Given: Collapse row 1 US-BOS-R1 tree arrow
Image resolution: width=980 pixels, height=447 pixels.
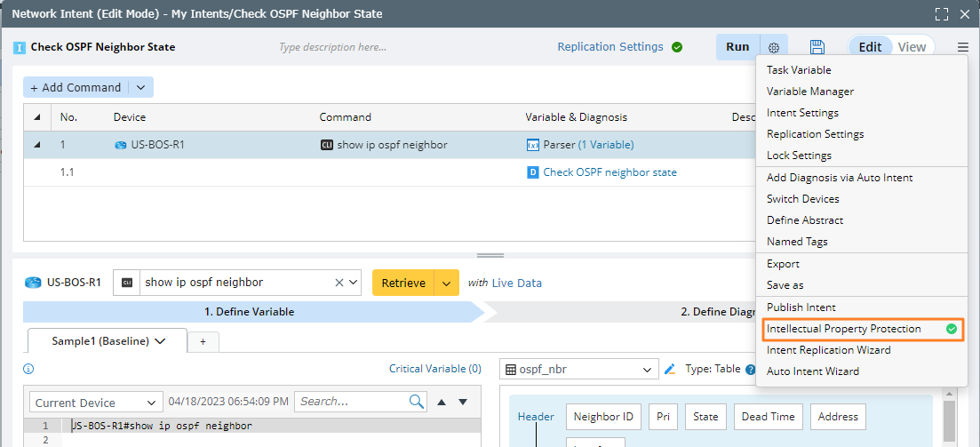Looking at the screenshot, I should click(37, 145).
